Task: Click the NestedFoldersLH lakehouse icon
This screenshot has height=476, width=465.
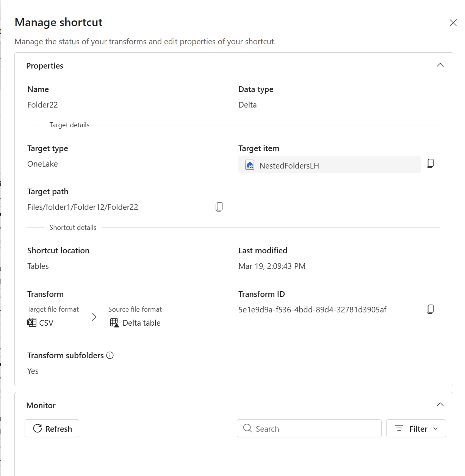Action: [250, 165]
